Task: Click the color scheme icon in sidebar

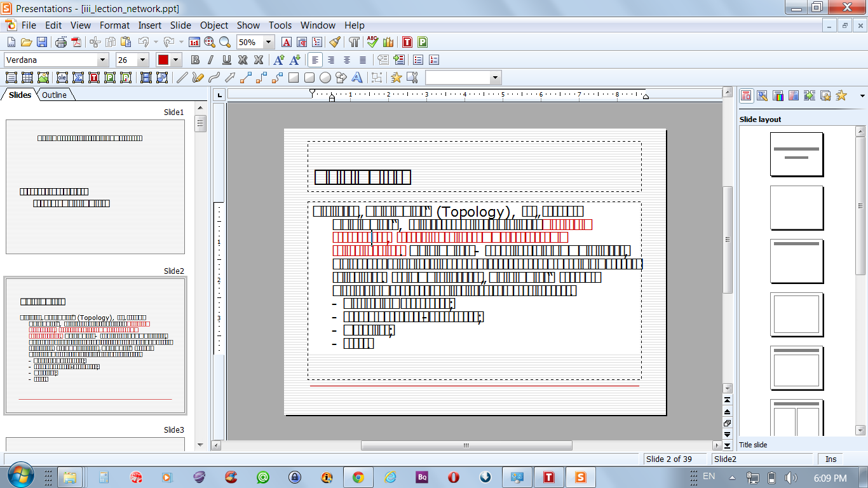Action: 778,96
